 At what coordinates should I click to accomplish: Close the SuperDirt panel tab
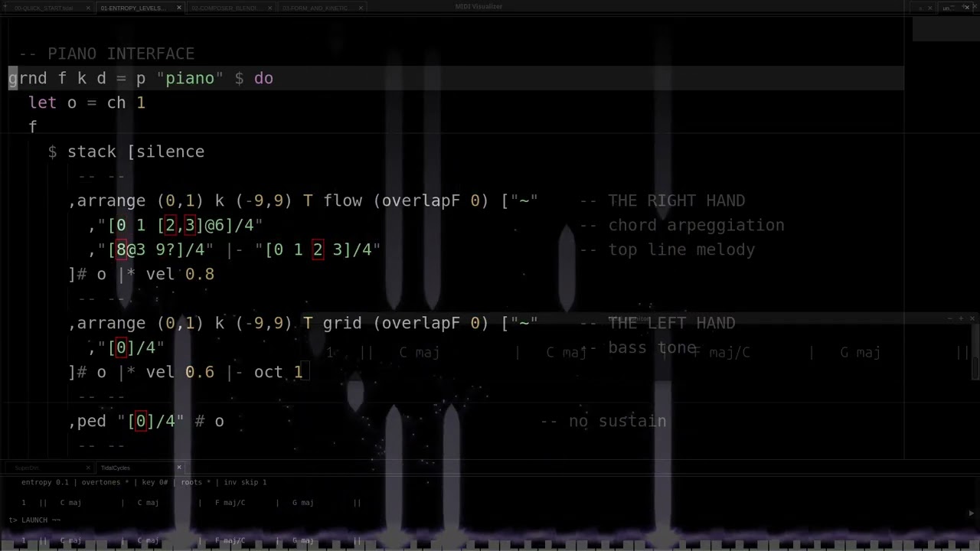pyautogui.click(x=88, y=468)
